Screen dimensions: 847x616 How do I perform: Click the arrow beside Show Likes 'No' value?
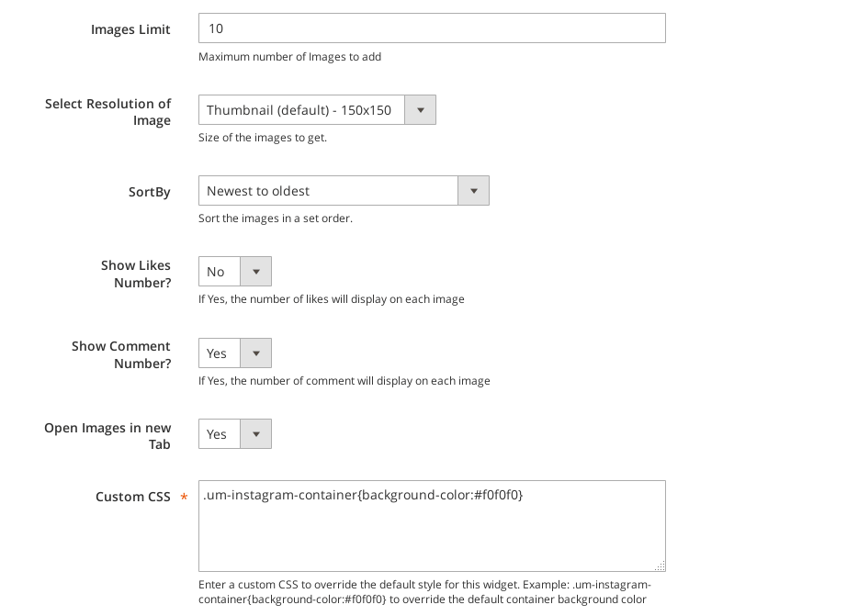coord(255,272)
